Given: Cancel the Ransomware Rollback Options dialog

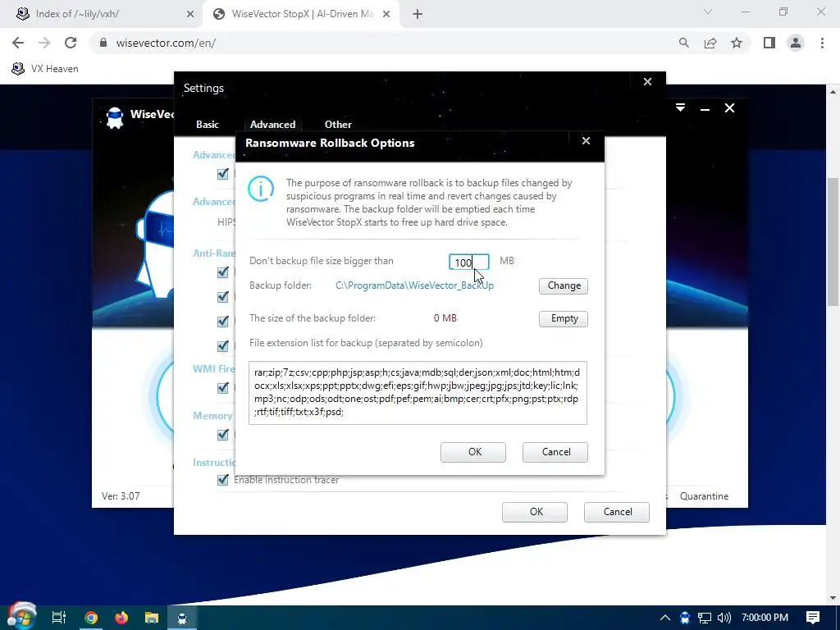Looking at the screenshot, I should (x=555, y=452).
